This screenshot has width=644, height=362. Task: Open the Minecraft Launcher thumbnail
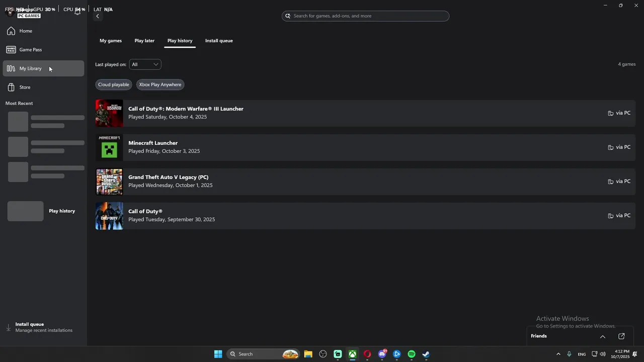[109, 147]
